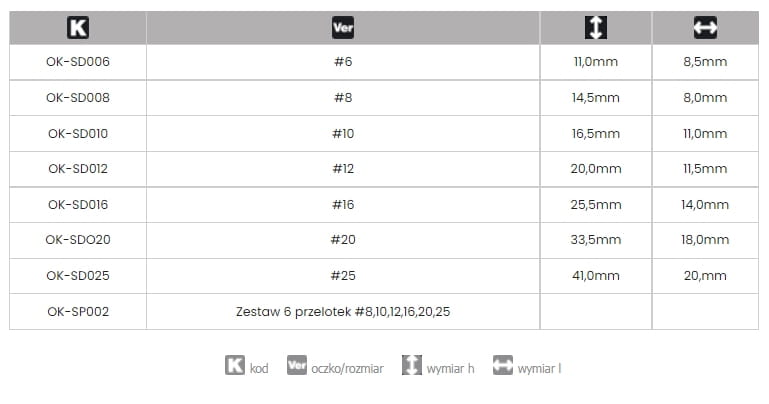Click the Ver icon in table header
This screenshot has height=404, width=769.
coord(343,28)
